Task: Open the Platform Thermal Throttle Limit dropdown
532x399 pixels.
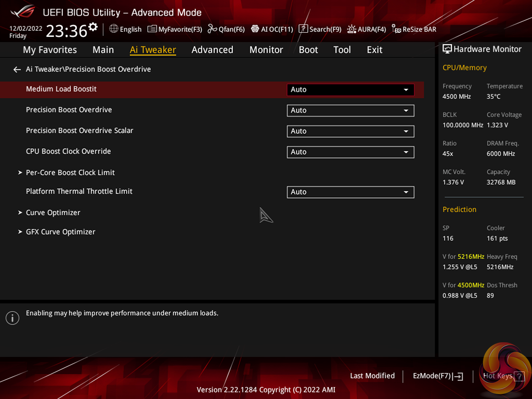Action: point(350,192)
